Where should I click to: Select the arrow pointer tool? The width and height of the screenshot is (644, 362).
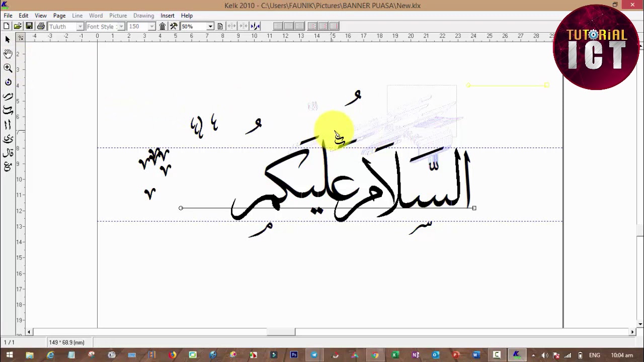click(8, 39)
